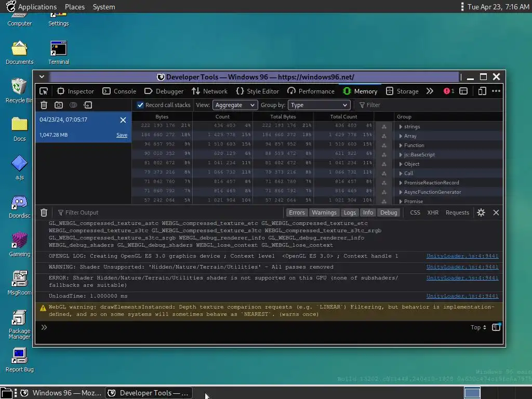The image size is (532, 399).
Task: Click the Filter Output input field
Action: [x=170, y=212]
